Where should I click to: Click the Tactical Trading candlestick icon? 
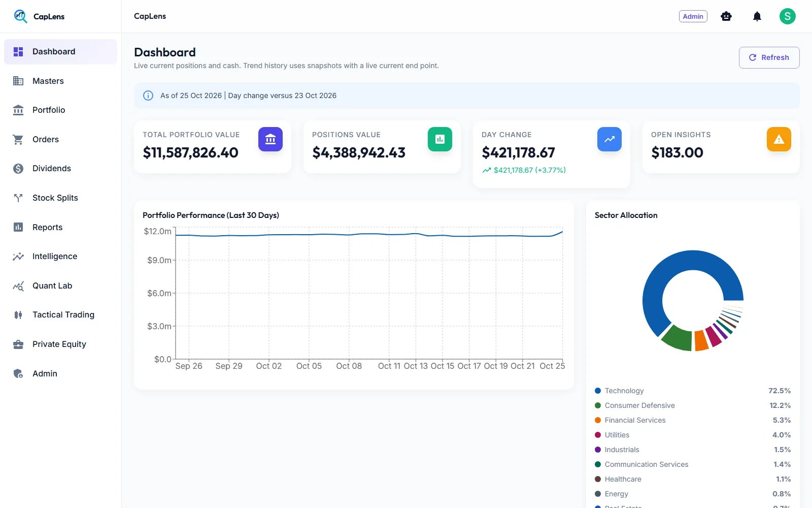pos(18,315)
